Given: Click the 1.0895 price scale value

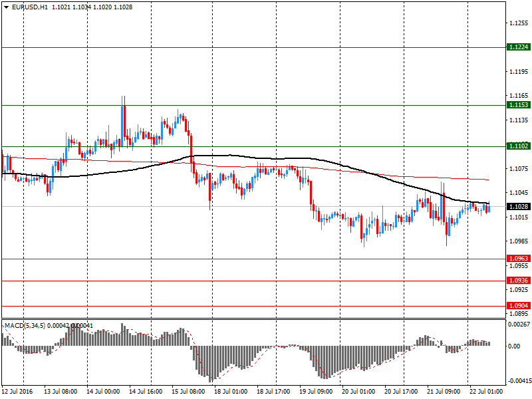Looking at the screenshot, I should tap(519, 314).
